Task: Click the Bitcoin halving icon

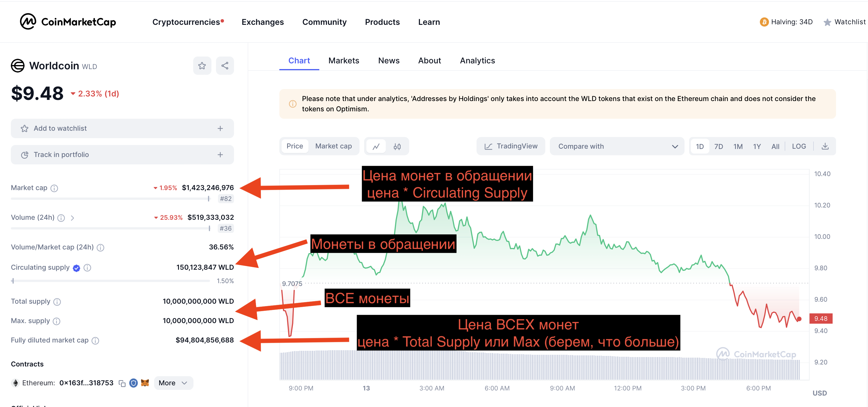Action: click(764, 22)
